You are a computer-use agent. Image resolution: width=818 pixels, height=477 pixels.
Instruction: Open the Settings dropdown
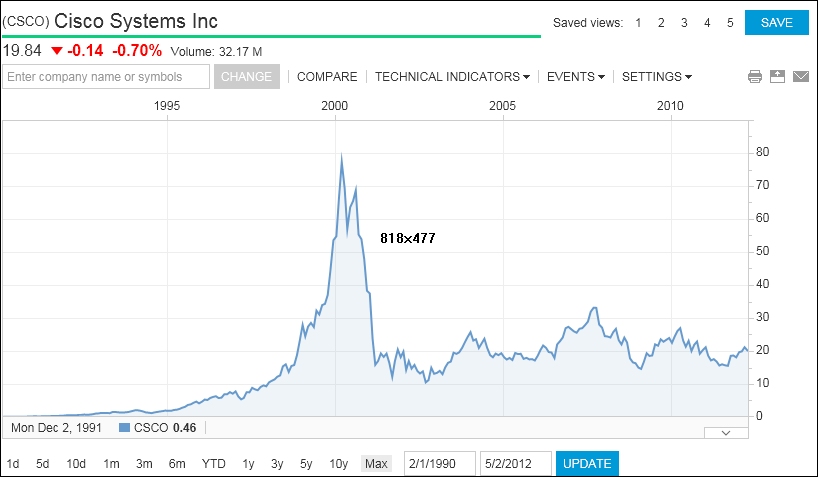656,77
